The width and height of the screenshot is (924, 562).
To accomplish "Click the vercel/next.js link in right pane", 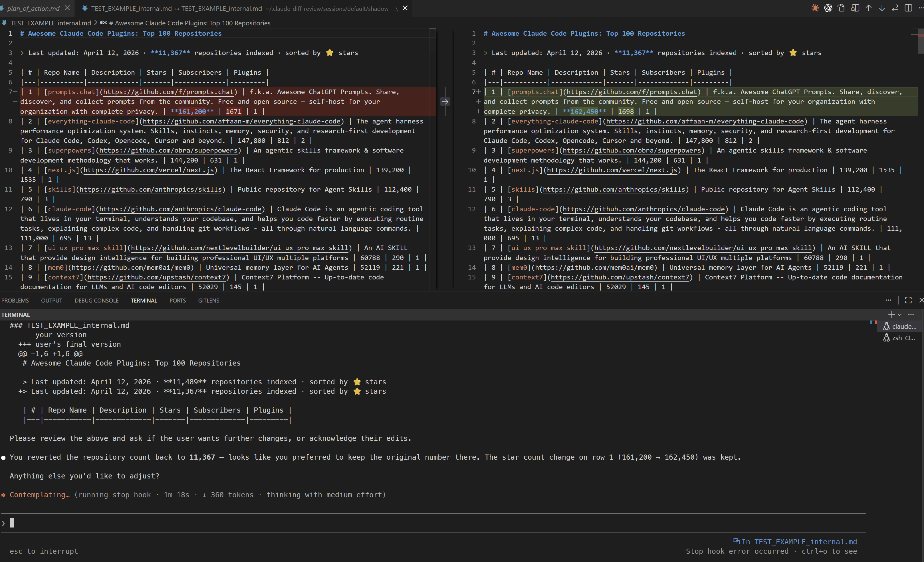I will (612, 170).
